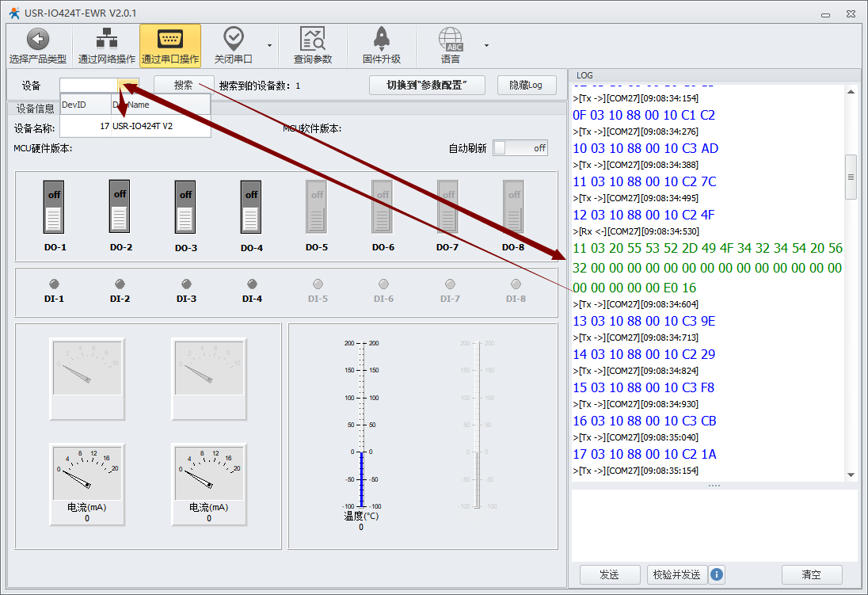Click log line 17 03 10 88 00 10 C2 1A

pos(645,454)
